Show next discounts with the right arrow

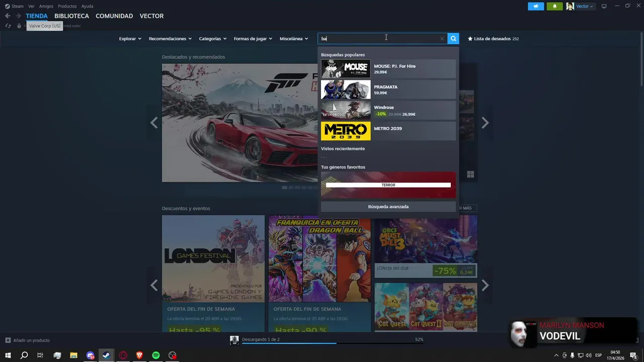(485, 285)
